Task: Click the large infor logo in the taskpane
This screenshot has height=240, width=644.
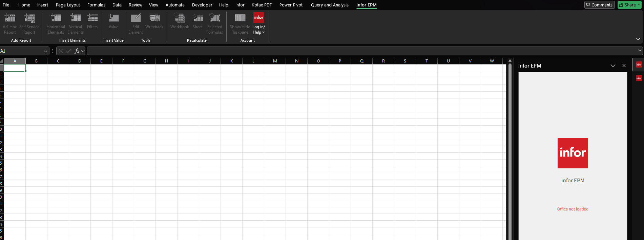Action: [573, 153]
